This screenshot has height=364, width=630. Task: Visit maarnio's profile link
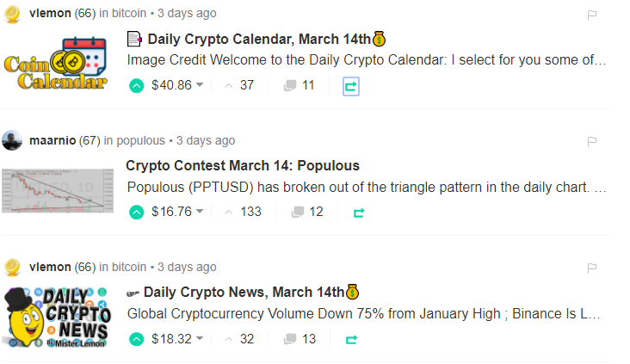(x=52, y=140)
